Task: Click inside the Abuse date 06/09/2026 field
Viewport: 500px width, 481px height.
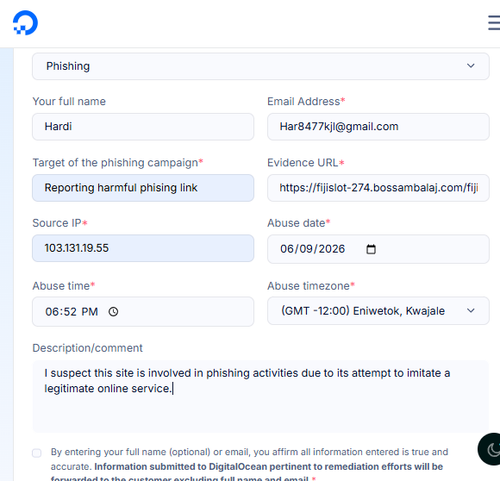Action: coord(378,249)
